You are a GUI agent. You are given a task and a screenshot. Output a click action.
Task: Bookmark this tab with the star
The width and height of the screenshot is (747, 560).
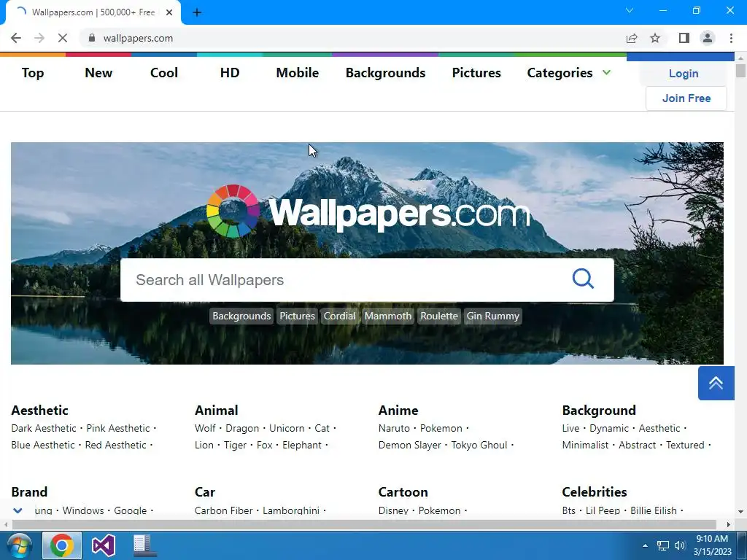point(656,38)
